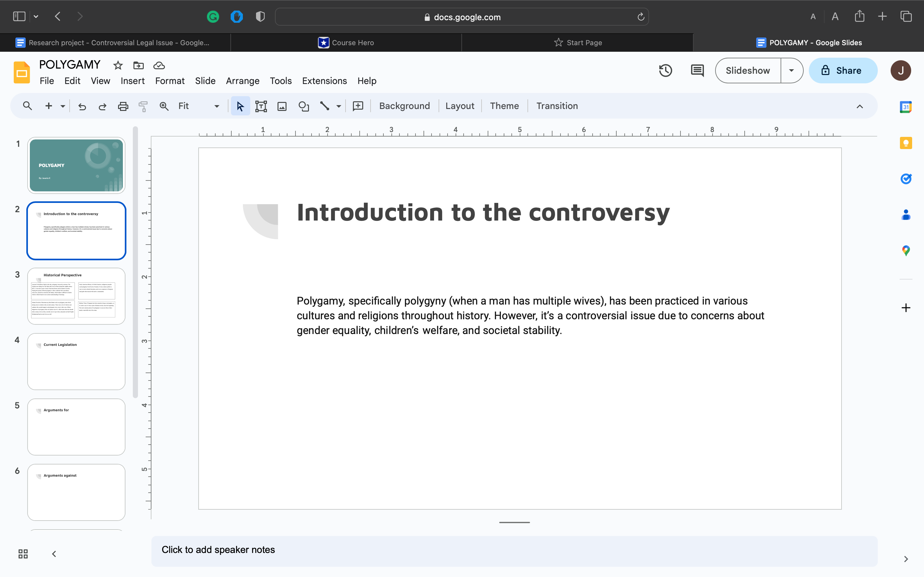
Task: Toggle grid view at bottom left
Action: coord(23,554)
